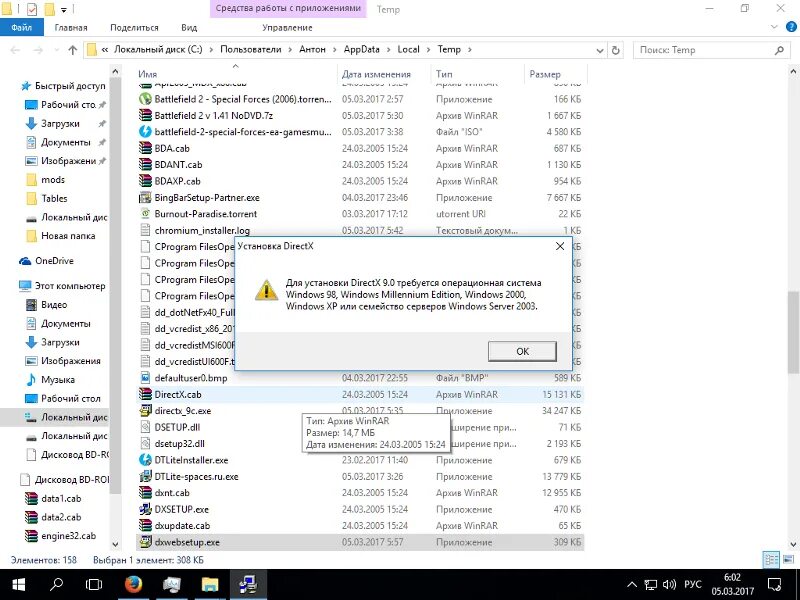Open data1.cab in navigation pane
The image size is (800, 600).
pos(61,498)
